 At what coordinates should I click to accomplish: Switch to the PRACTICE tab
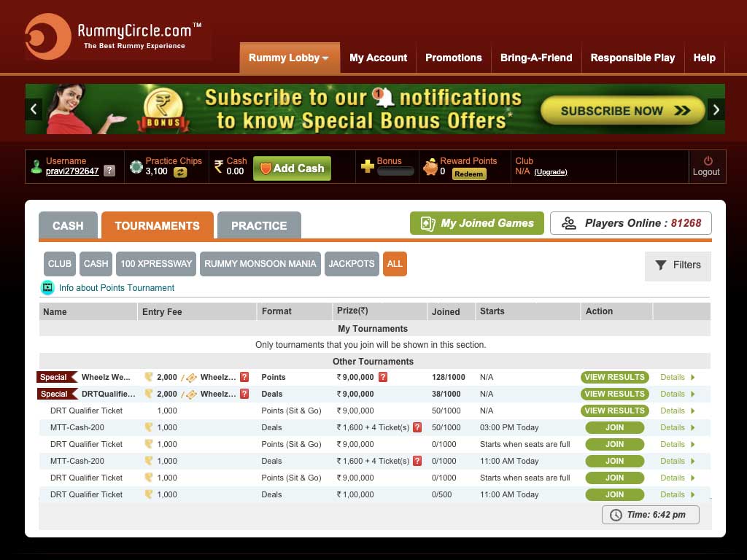click(x=259, y=225)
